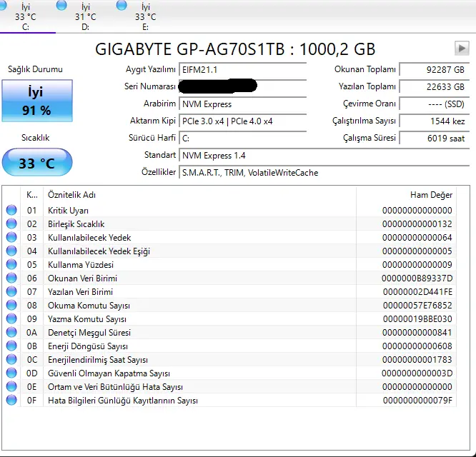
Task: Click raw value 0000000B89337D
Action: click(417, 278)
